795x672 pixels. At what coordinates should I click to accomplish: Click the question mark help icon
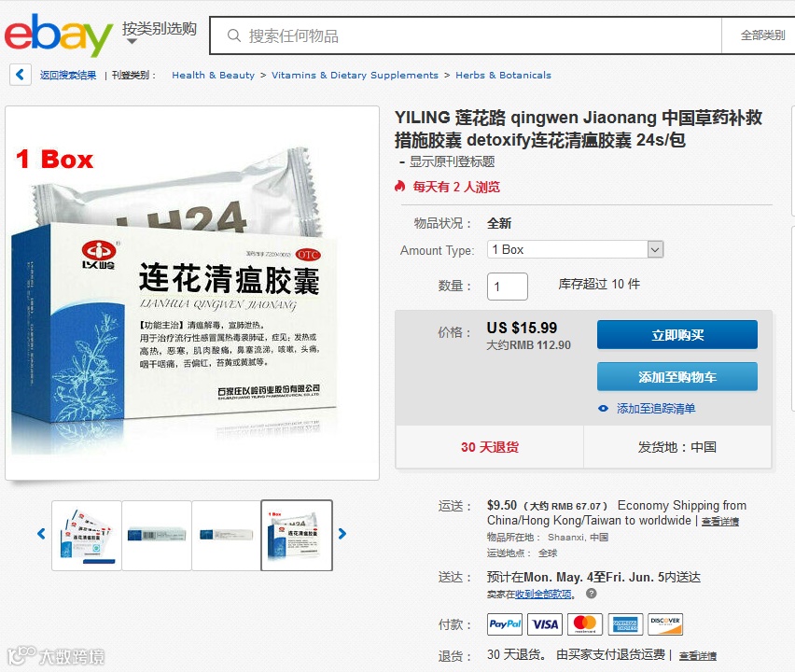point(592,594)
